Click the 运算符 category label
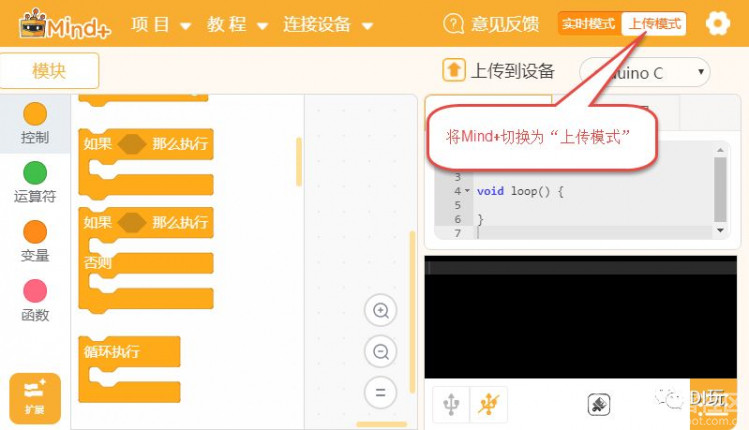The width and height of the screenshot is (749, 430). pyautogui.click(x=35, y=196)
